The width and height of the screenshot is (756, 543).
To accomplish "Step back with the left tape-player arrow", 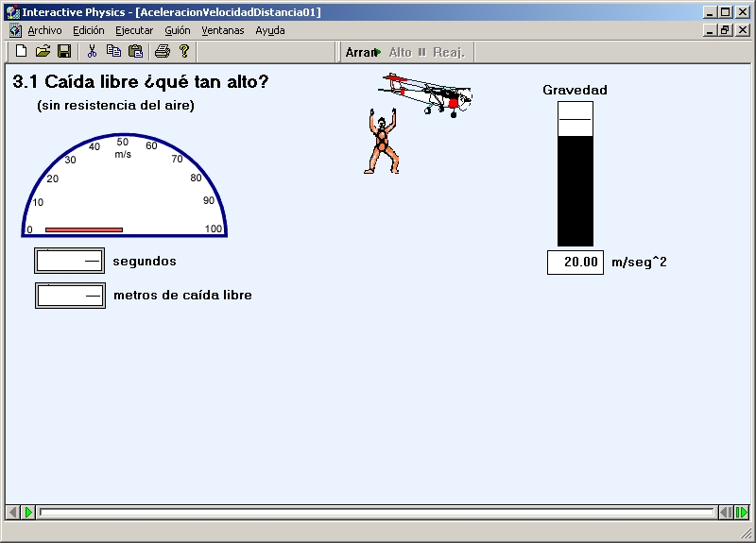I will [13, 512].
